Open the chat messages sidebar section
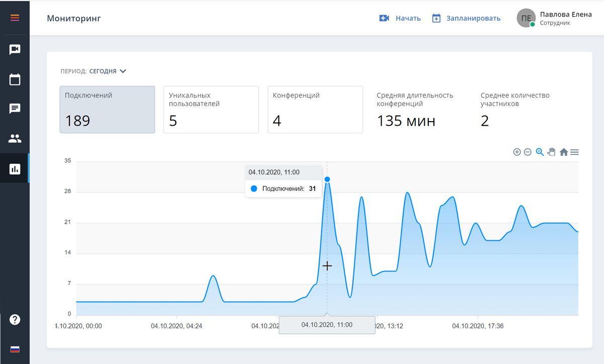 click(15, 109)
